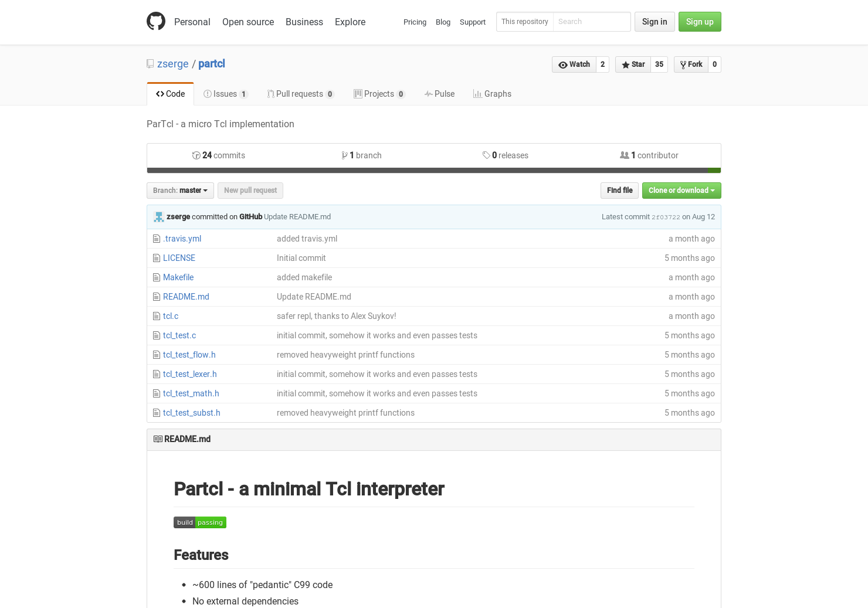
Task: Click the file icon next to Makefile
Action: click(x=156, y=277)
